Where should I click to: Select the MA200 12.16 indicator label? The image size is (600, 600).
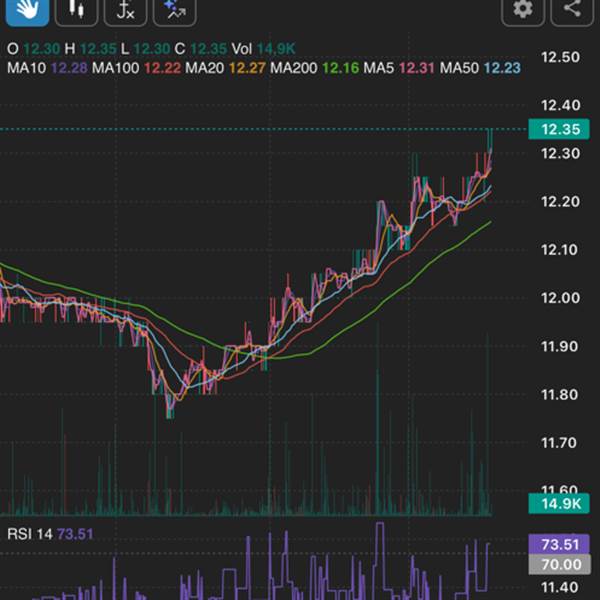tap(315, 68)
